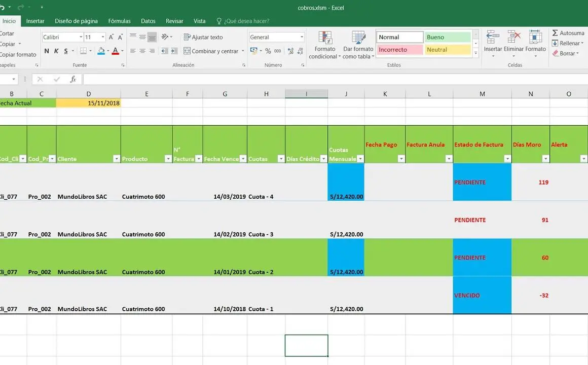The height and width of the screenshot is (365, 588).
Task: Open the Cliente column filter dropdown
Action: (116, 159)
